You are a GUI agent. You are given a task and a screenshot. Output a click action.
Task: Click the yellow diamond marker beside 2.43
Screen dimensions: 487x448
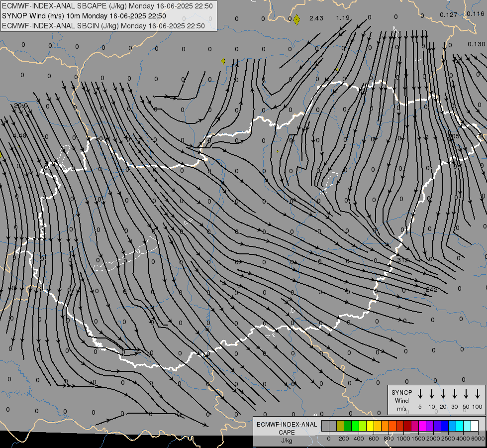click(296, 19)
